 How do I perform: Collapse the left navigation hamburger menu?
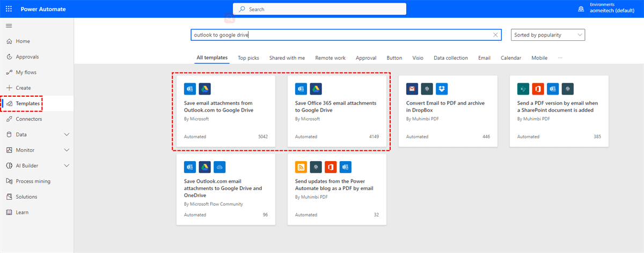click(9, 26)
